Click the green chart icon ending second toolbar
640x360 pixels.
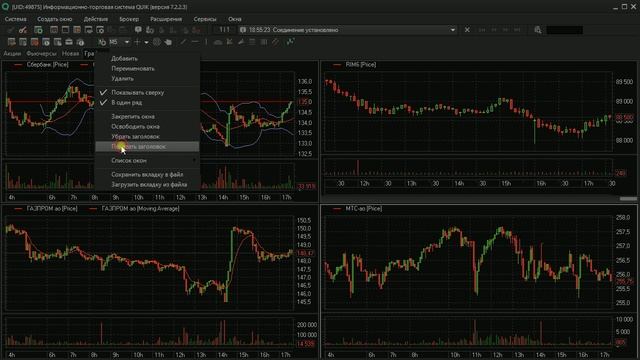click(290, 42)
